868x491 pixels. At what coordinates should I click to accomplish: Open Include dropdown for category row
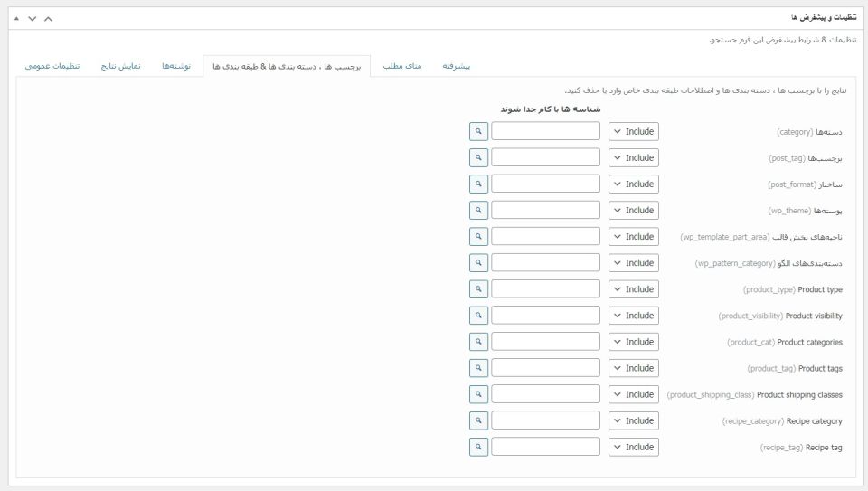pyautogui.click(x=633, y=131)
